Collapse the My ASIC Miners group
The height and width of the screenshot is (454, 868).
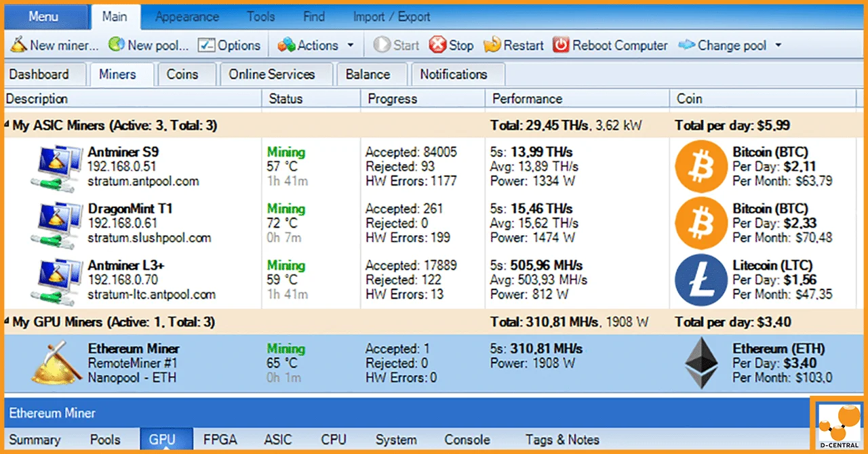7,125
